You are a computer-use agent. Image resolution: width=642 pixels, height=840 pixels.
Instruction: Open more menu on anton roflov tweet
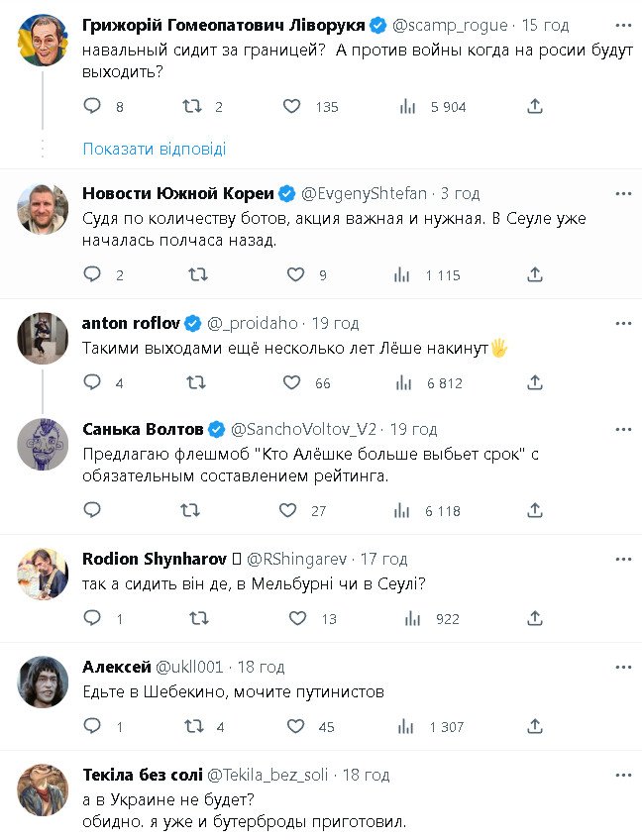coord(623,323)
